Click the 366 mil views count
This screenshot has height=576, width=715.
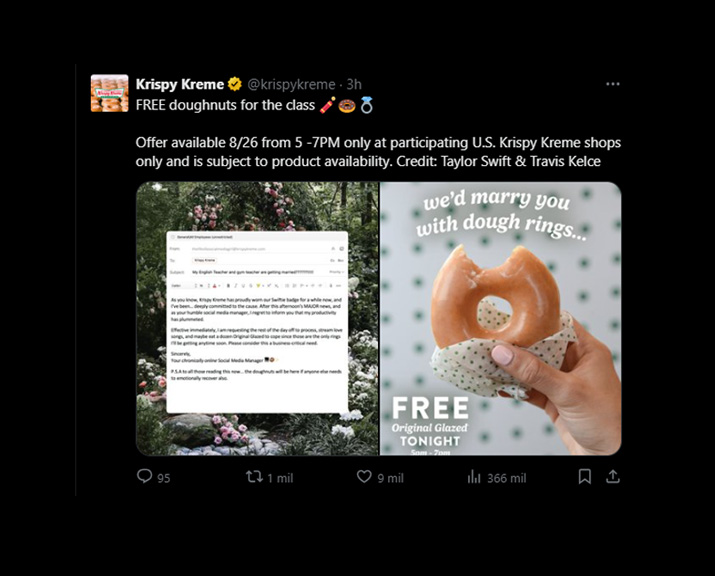[x=507, y=478]
